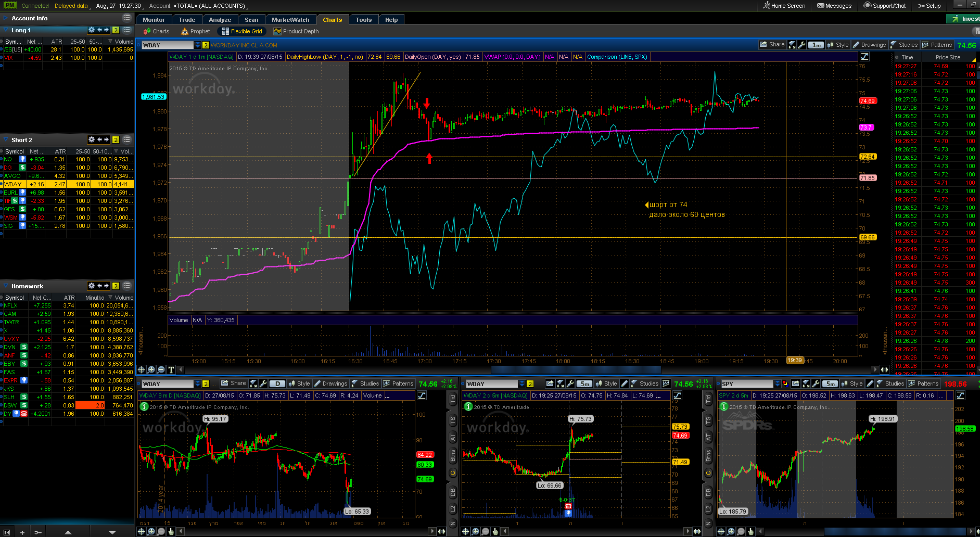
Task: Open the Setup menu
Action: [929, 6]
